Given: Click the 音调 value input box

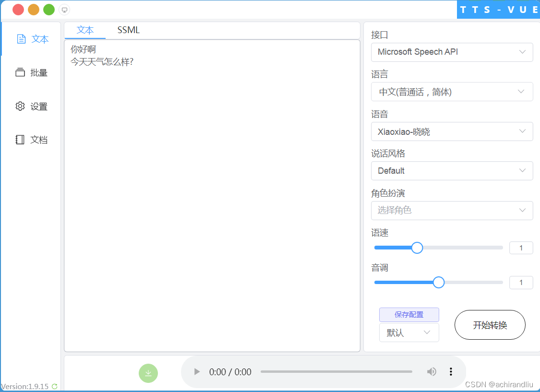Looking at the screenshot, I should point(521,283).
